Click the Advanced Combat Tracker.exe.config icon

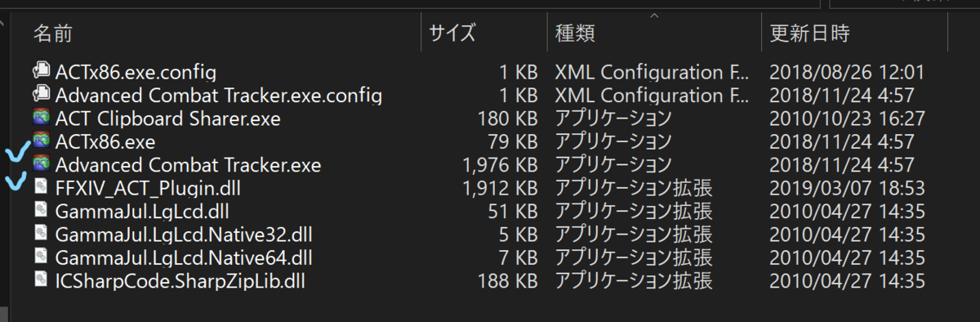(42, 95)
